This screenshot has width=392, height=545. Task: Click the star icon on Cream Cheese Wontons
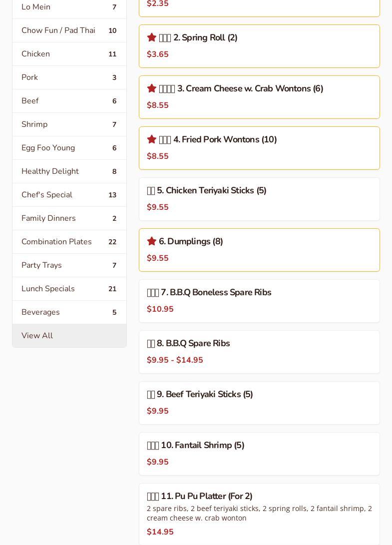pyautogui.click(x=152, y=88)
